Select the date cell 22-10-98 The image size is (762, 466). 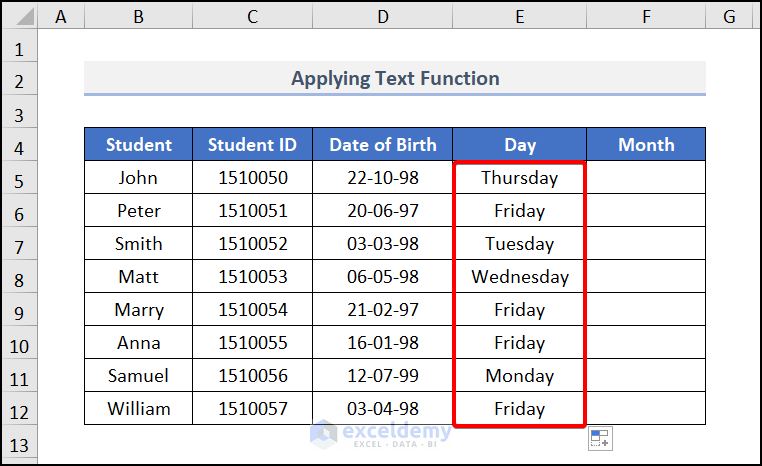coord(382,178)
